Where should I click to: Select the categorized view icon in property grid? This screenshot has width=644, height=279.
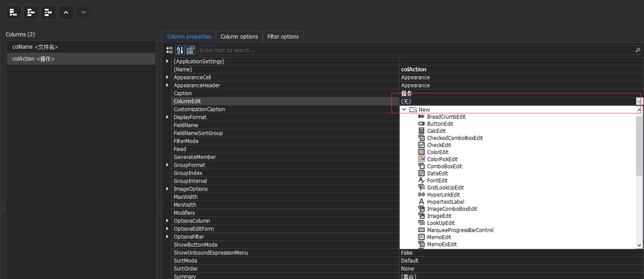click(x=169, y=50)
